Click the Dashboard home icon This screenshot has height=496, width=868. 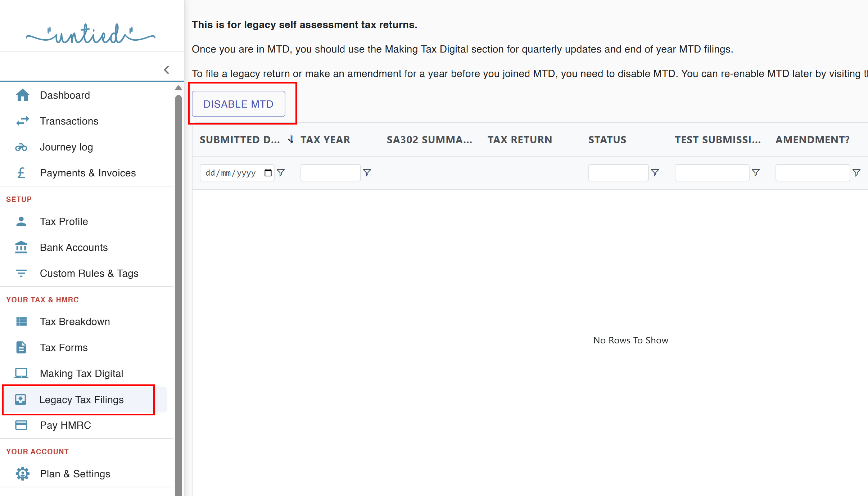pyautogui.click(x=22, y=95)
